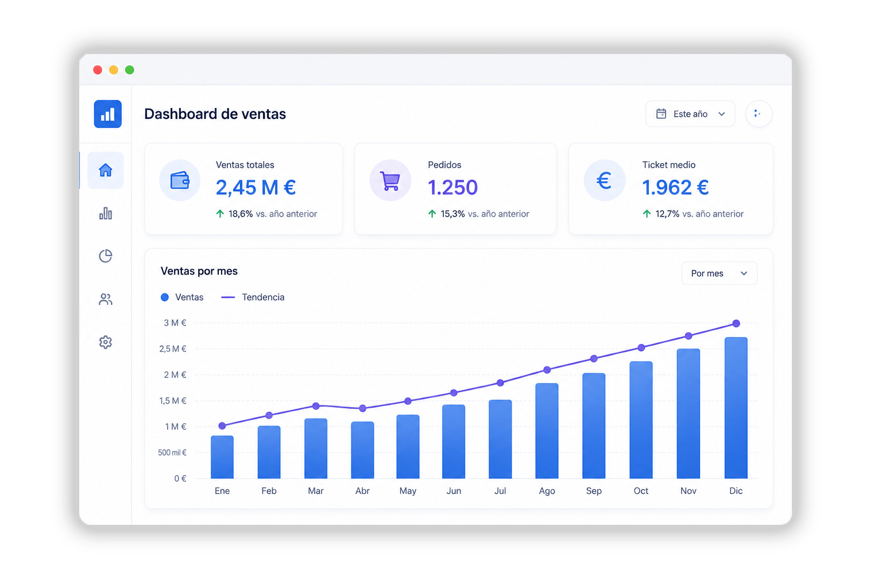The image size is (882, 588).
Task: Open the settings gear sidebar icon
Action: [x=106, y=342]
